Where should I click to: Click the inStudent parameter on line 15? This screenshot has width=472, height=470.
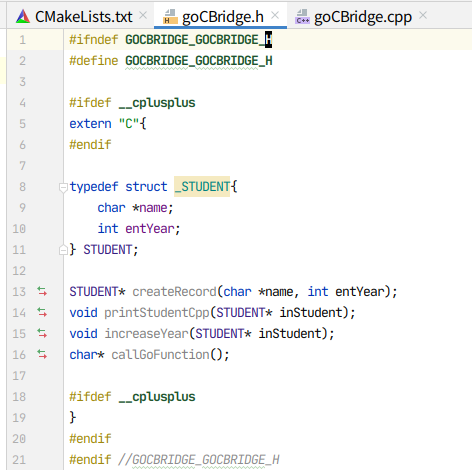[290, 334]
